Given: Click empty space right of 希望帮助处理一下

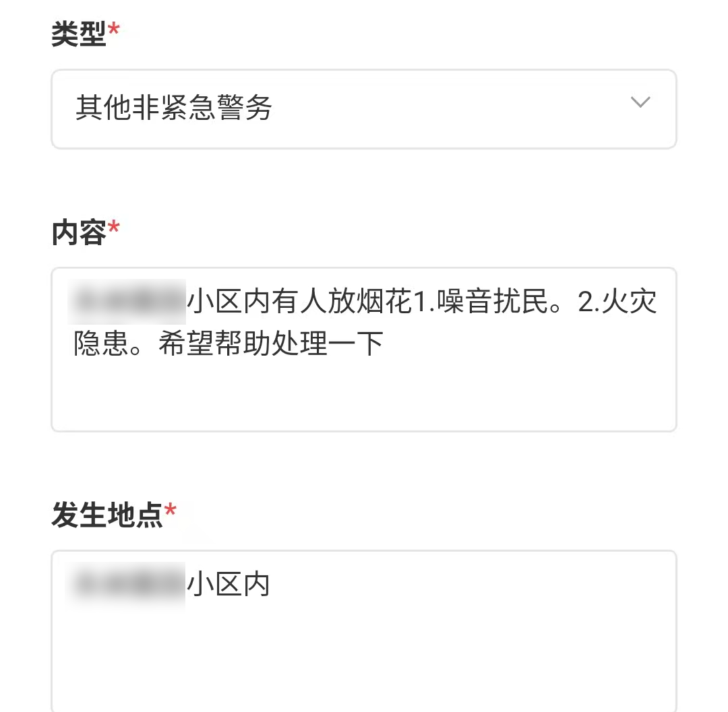Looking at the screenshot, I should click(526, 344).
